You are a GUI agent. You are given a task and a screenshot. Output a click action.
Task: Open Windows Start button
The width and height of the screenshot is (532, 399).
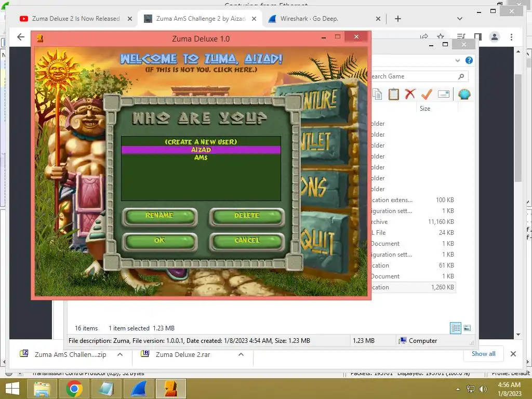12,389
